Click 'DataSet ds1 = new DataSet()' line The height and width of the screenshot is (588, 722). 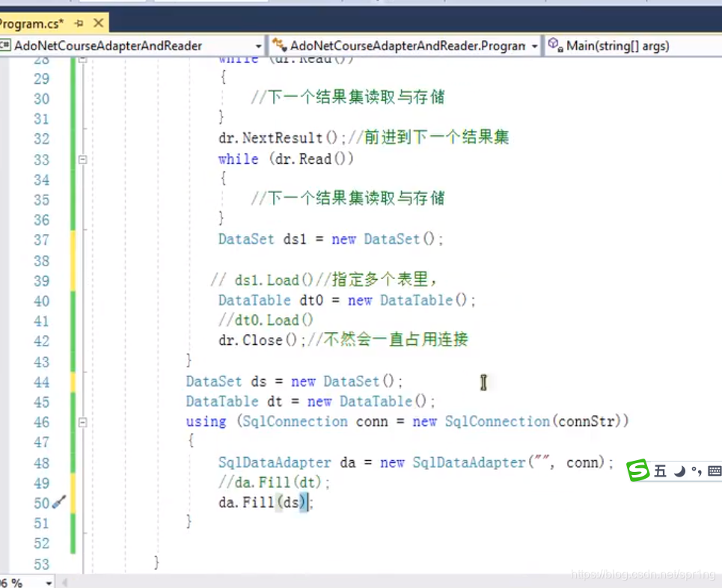tap(331, 239)
